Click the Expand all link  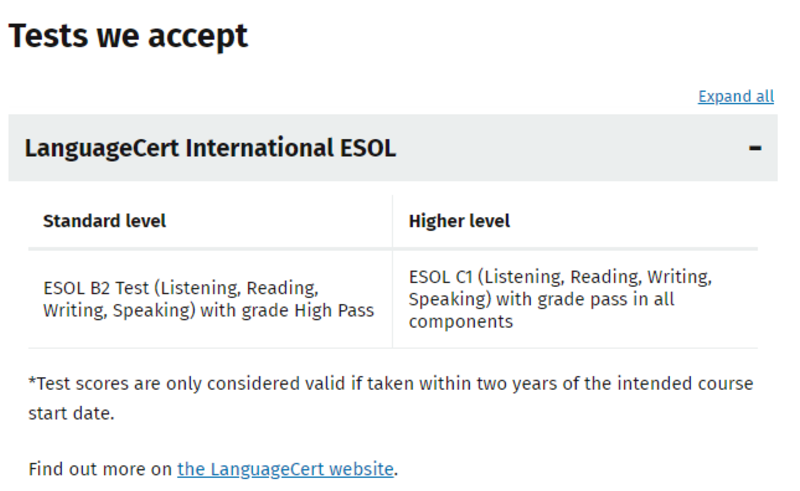coord(736,96)
